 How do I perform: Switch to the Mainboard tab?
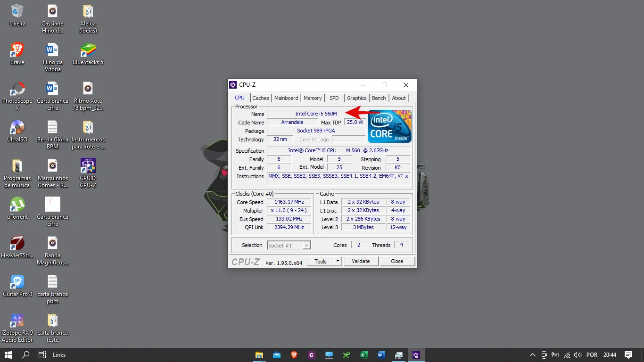click(286, 98)
